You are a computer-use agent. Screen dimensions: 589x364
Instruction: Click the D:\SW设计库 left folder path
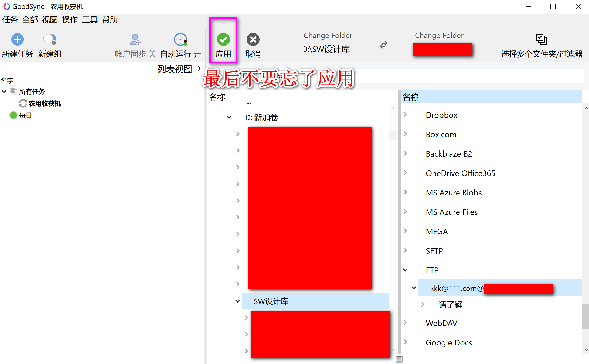click(x=327, y=49)
